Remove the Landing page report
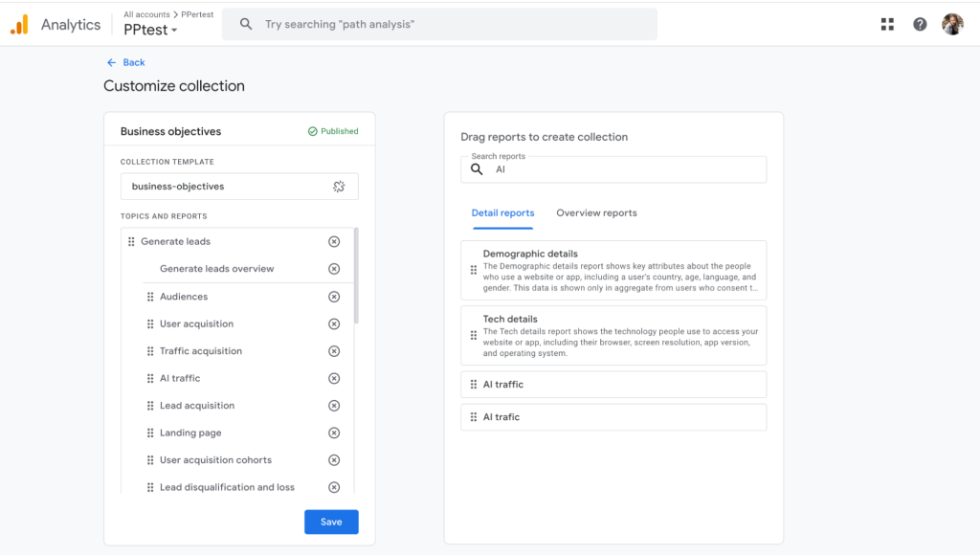980x556 pixels. 334,434
